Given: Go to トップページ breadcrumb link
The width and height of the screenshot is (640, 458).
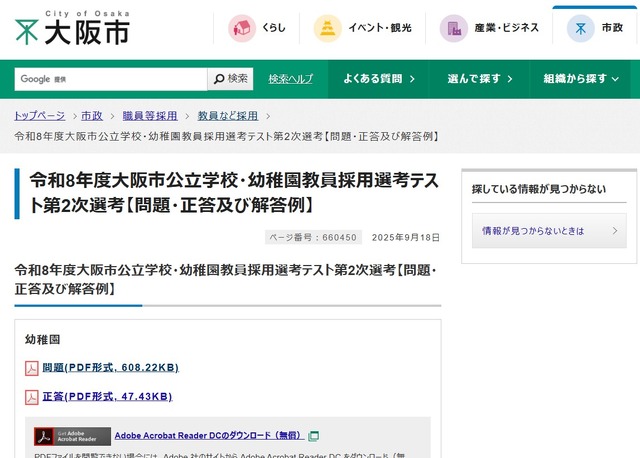Looking at the screenshot, I should pos(40,116).
